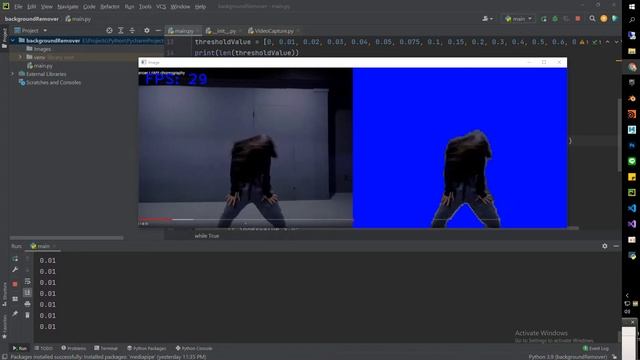The image size is (640, 360).
Task: Open the Python Packages tool window
Action: pos(147,348)
